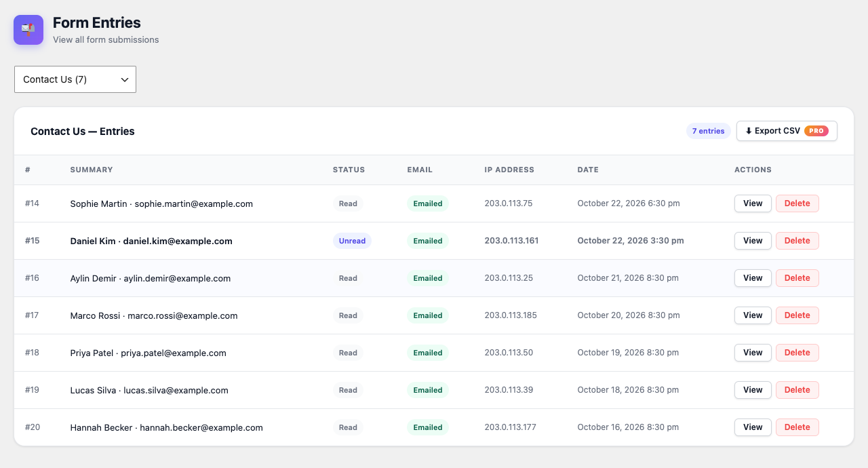The height and width of the screenshot is (468, 868).
Task: Click date October 22, 2026 6:30 pm
Action: click(x=629, y=203)
